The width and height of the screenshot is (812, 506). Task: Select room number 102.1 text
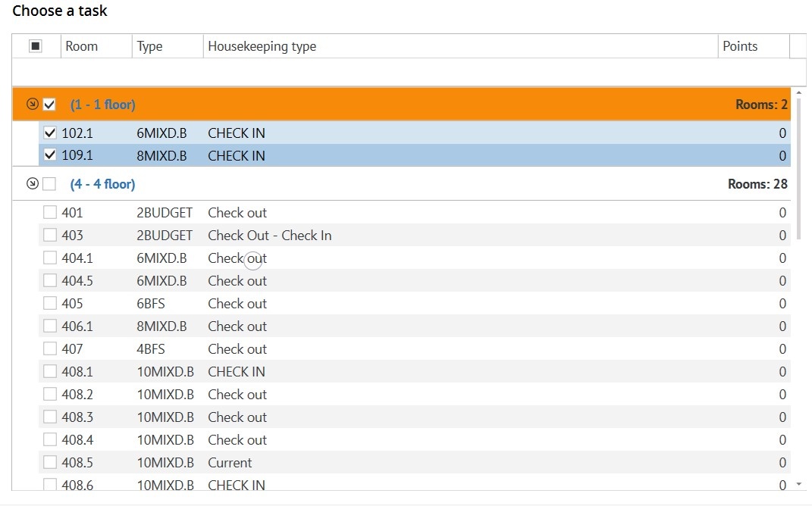[x=77, y=133]
